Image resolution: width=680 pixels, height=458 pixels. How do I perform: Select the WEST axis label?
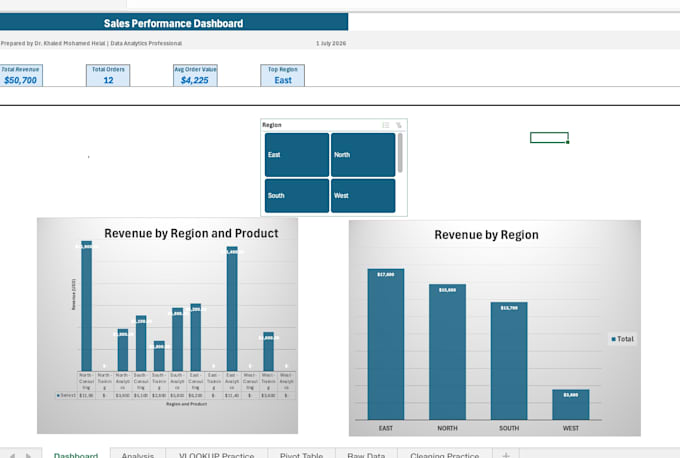pos(571,428)
